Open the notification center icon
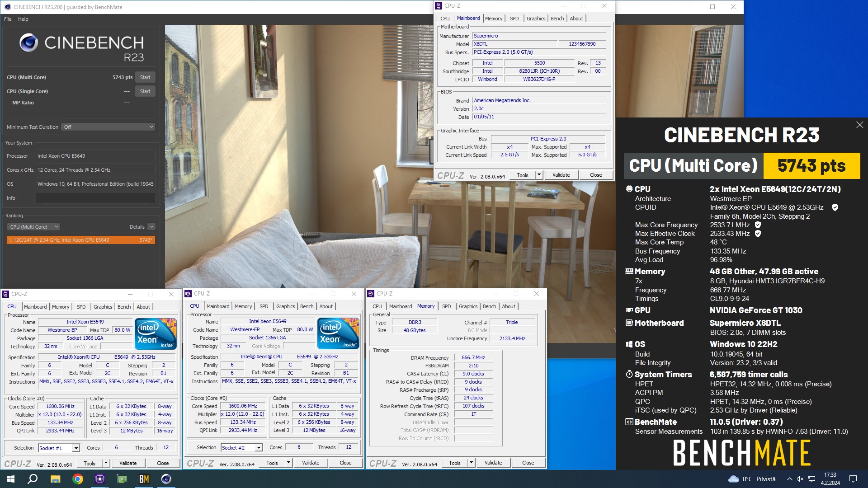 coord(853,479)
